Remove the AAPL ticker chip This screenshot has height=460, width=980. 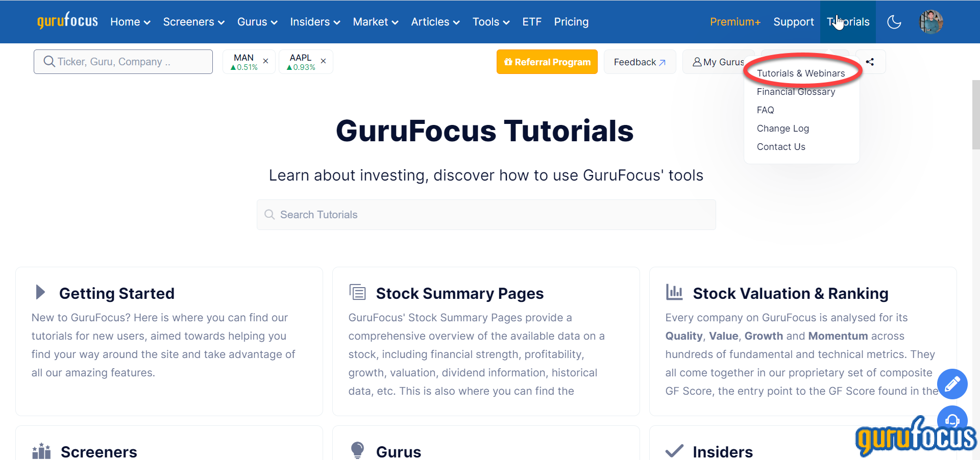point(323,61)
